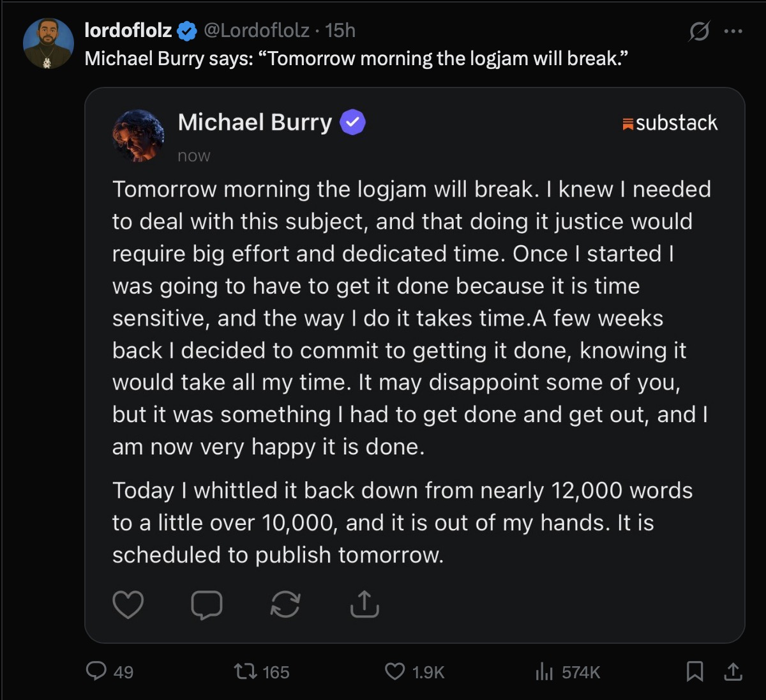Open lordoflolz's profile picture
The width and height of the screenshot is (766, 700).
point(49,43)
